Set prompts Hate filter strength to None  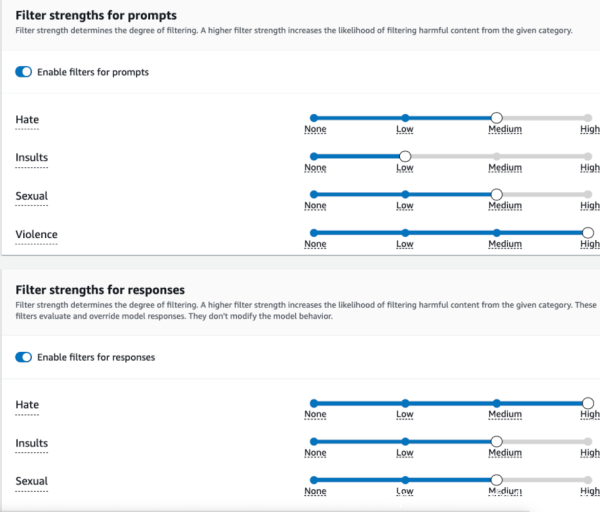point(314,118)
